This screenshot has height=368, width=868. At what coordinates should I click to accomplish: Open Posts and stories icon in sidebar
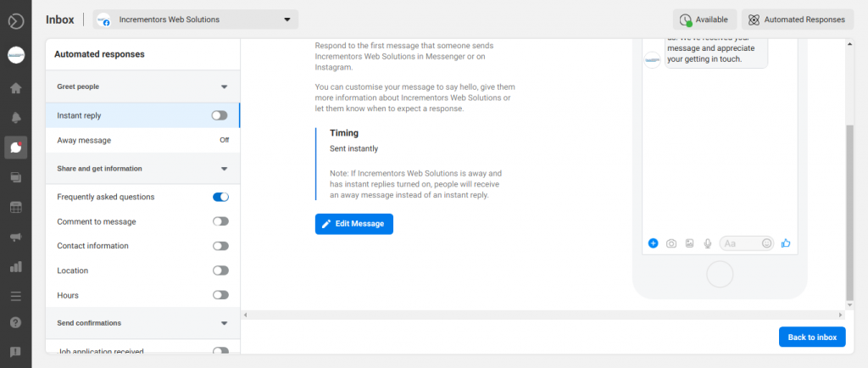click(x=15, y=177)
